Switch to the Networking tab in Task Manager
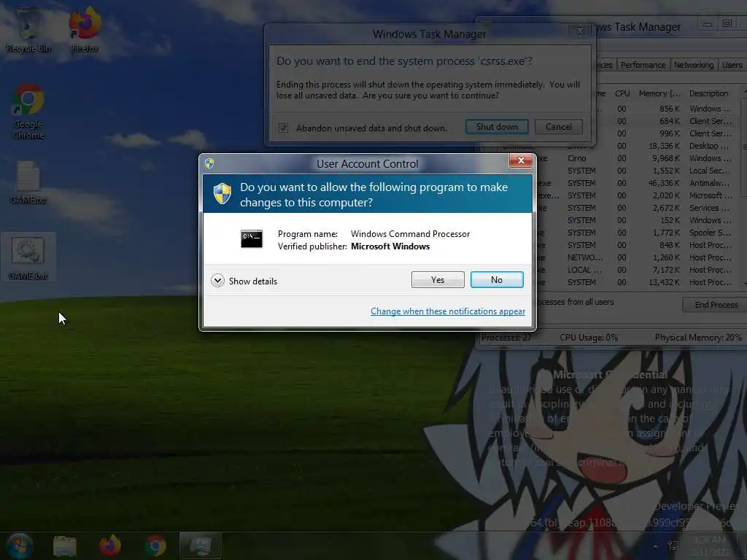This screenshot has height=560, width=747. pos(694,65)
